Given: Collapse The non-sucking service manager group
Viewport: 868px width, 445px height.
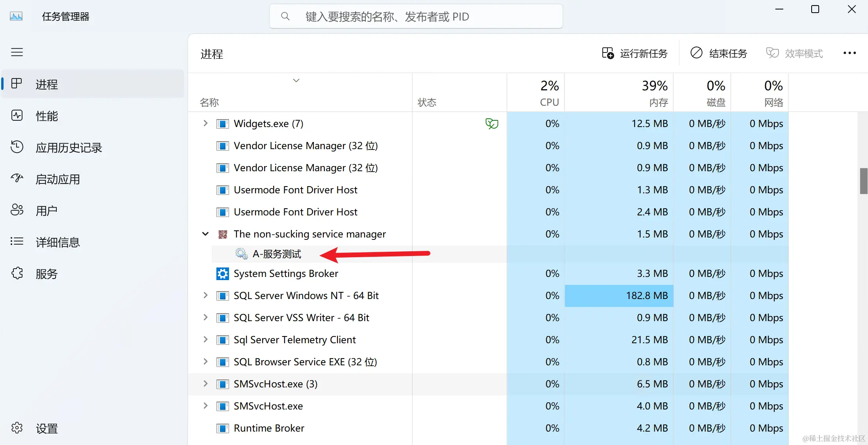Looking at the screenshot, I should coord(205,234).
